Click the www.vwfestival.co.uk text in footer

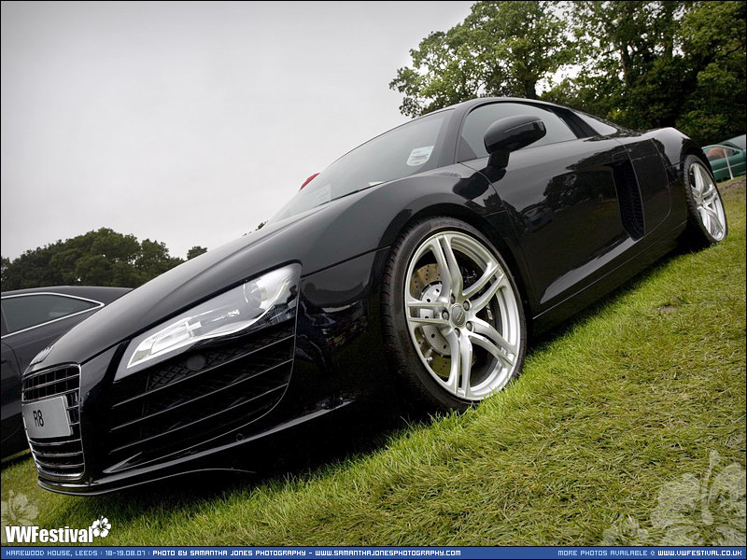click(700, 553)
